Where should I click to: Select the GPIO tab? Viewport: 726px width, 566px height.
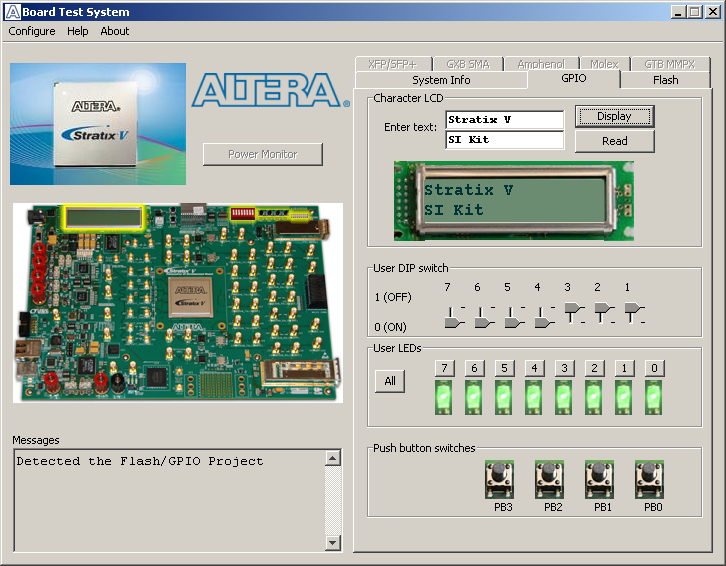[x=574, y=78]
